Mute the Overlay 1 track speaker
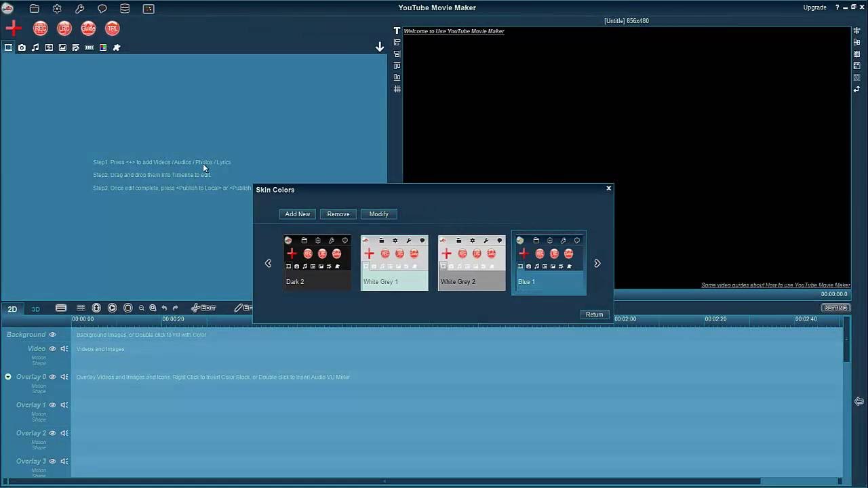868x488 pixels. pyautogui.click(x=64, y=405)
